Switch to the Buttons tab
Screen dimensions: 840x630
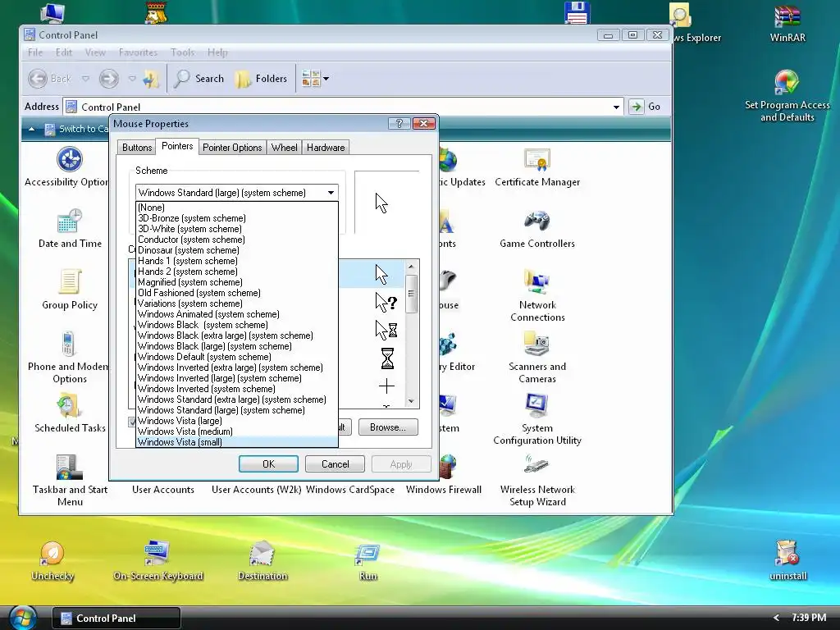click(x=137, y=148)
